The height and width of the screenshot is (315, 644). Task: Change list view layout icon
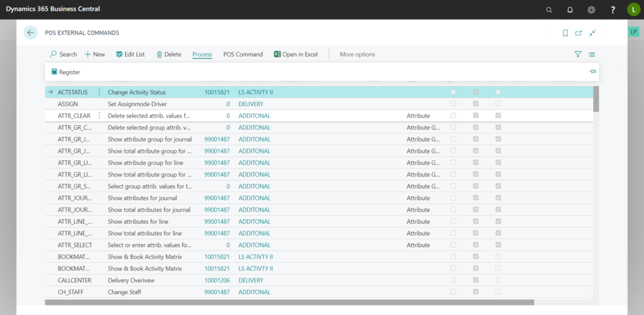(592, 54)
